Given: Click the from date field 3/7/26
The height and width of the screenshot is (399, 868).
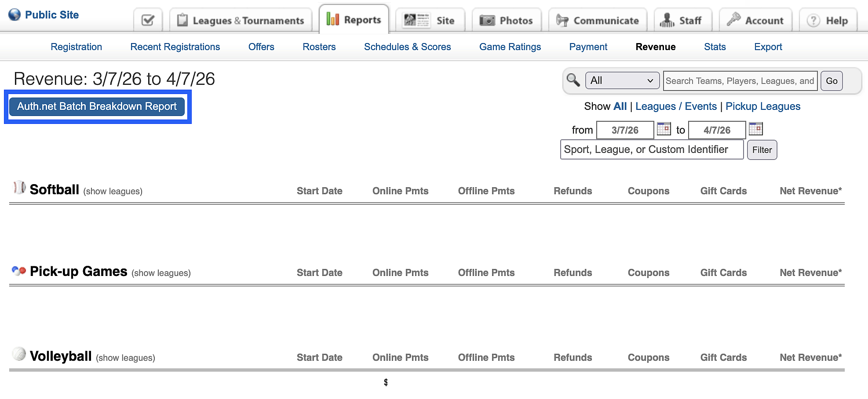Looking at the screenshot, I should 625,130.
